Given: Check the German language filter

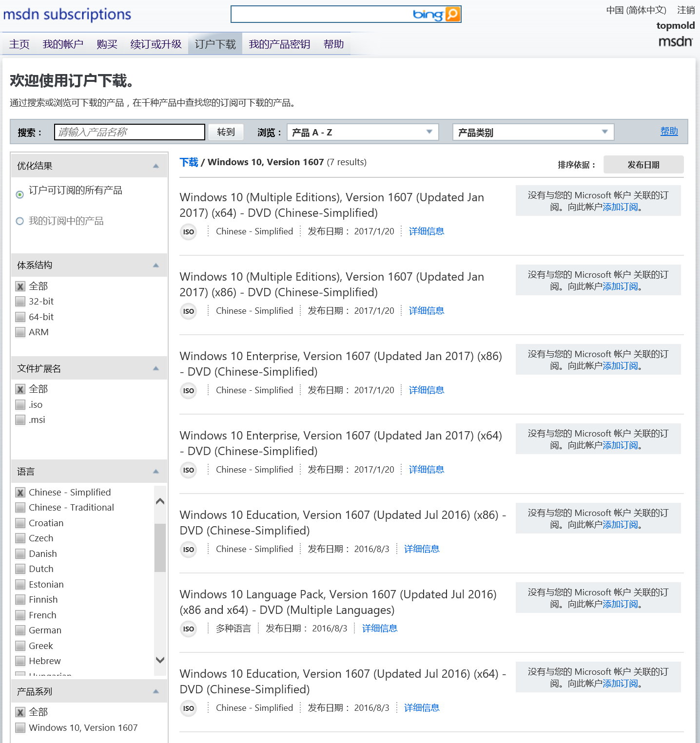Looking at the screenshot, I should tap(20, 630).
